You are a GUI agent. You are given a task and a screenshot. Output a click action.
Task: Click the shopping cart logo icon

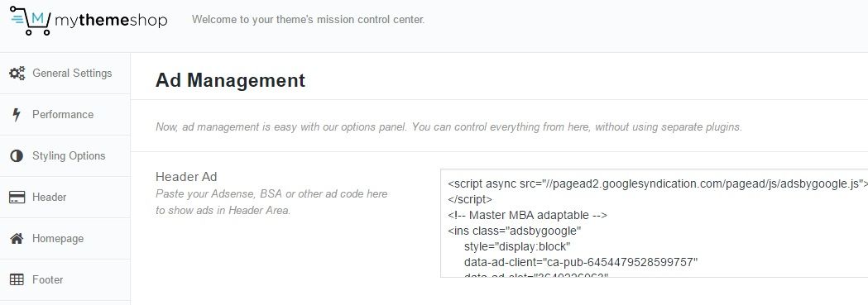pos(31,21)
